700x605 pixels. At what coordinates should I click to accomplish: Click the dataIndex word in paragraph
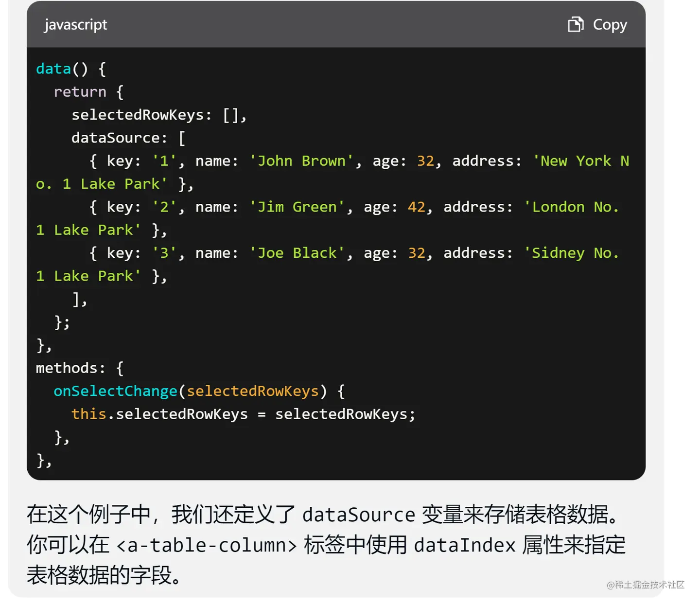465,545
